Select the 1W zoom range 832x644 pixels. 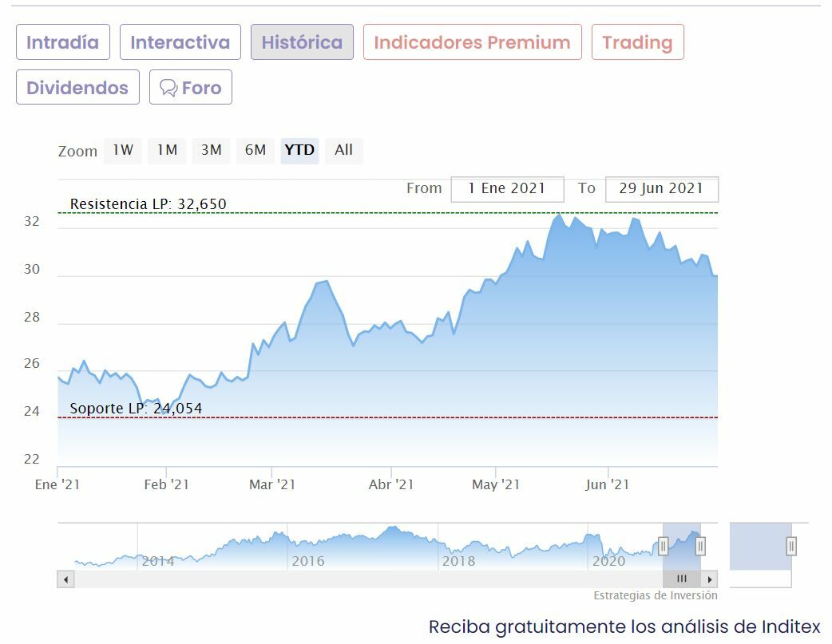[x=123, y=150]
